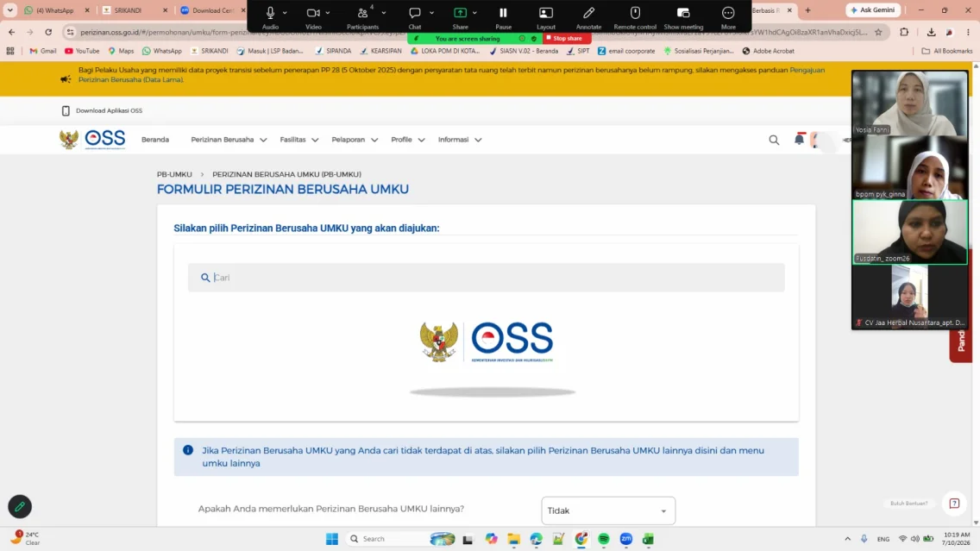Open browser downloads icon
Viewport: 980px width, 551px height.
931,32
